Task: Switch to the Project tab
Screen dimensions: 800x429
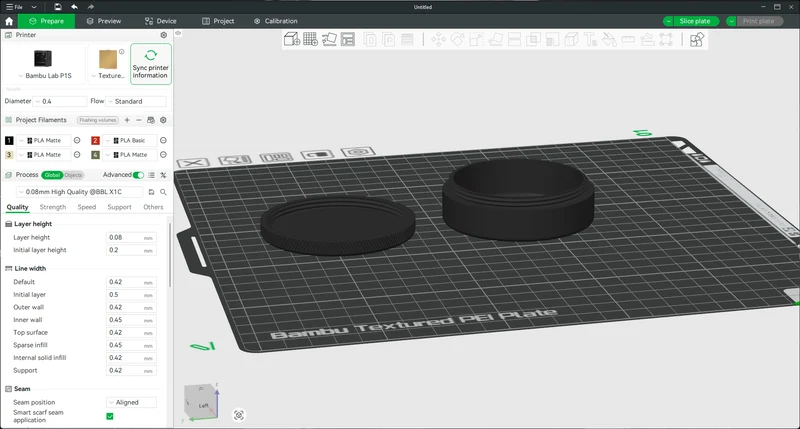Action: [x=218, y=21]
